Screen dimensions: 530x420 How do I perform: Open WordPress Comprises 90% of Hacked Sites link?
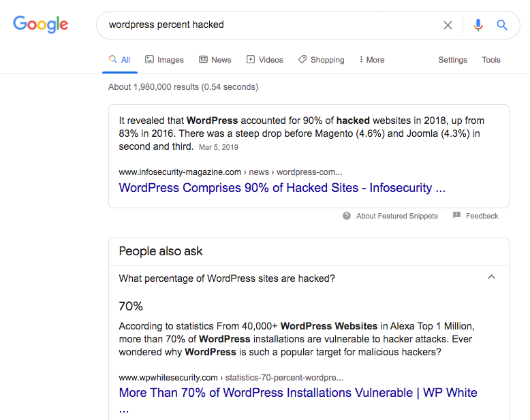[x=282, y=188]
